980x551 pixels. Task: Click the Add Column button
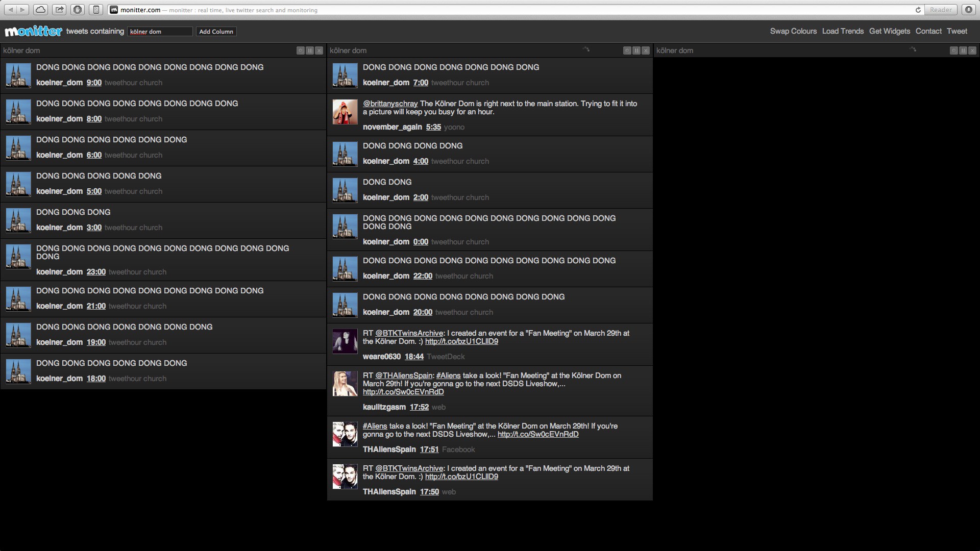216,32
